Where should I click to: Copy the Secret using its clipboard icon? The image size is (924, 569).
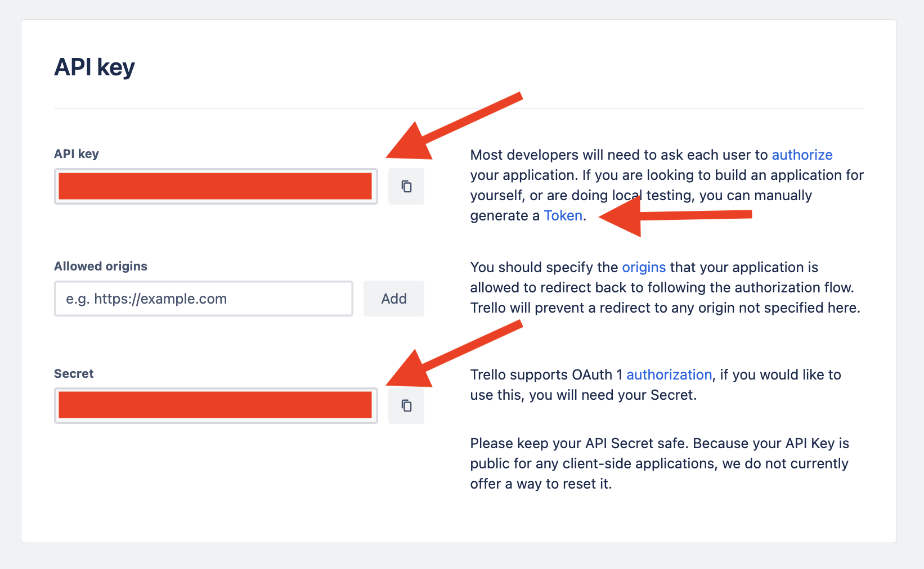406,405
